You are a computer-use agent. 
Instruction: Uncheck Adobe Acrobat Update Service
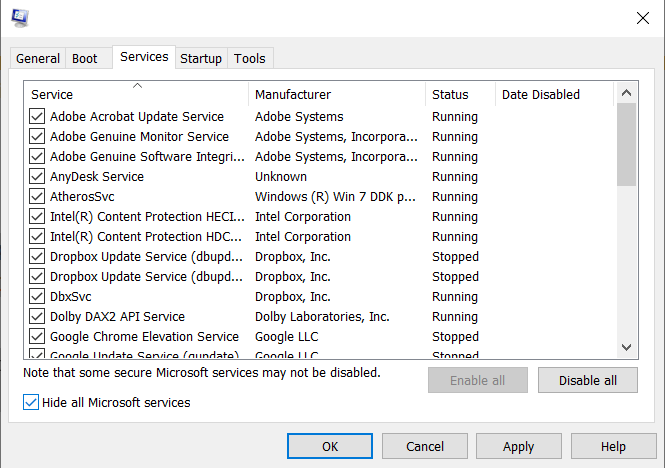37,116
